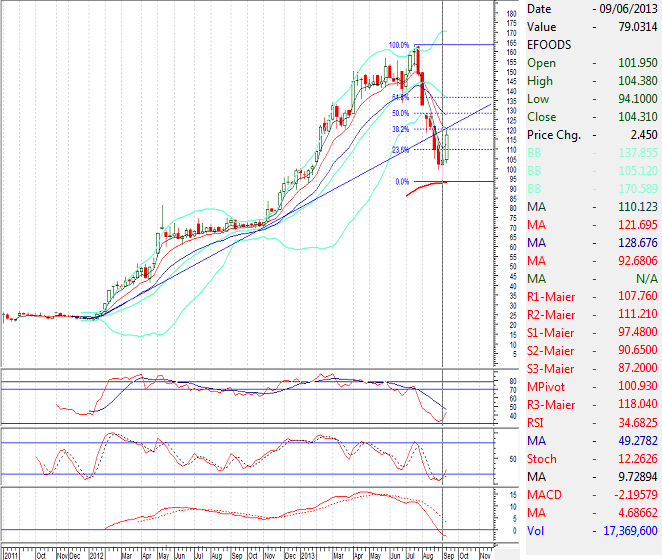
Task: Click the R1-Maier resistance value 107.760
Action: (x=634, y=296)
